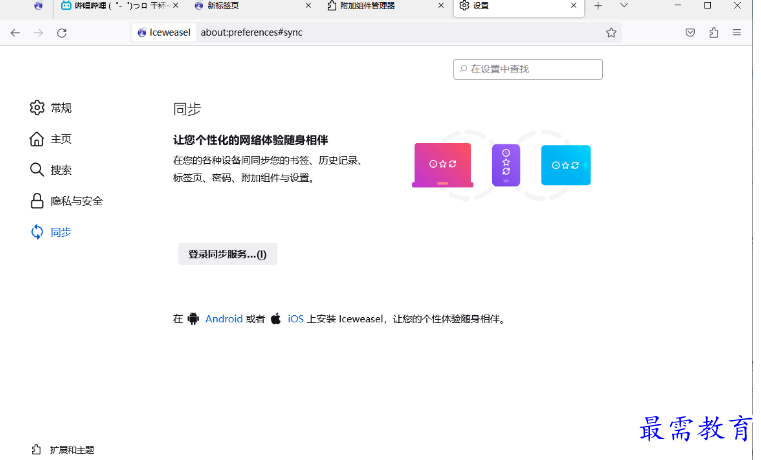Open the iOS download link
The image size is (761, 460).
(x=295, y=319)
